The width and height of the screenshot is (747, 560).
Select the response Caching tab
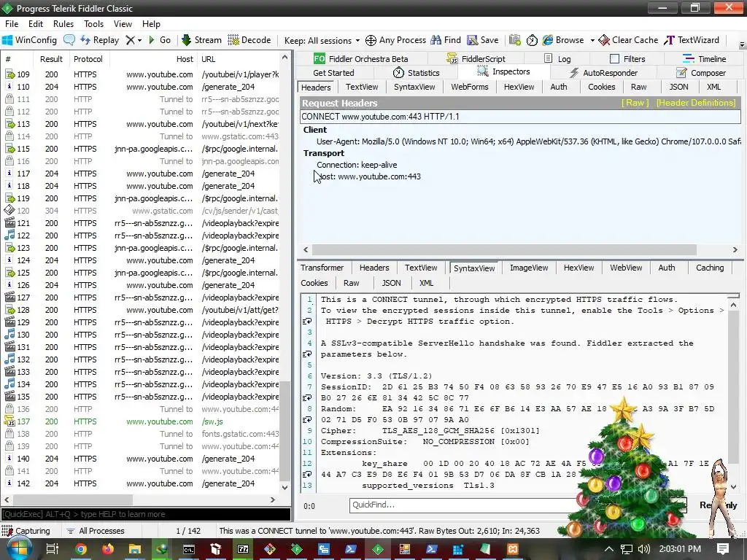[x=709, y=268]
